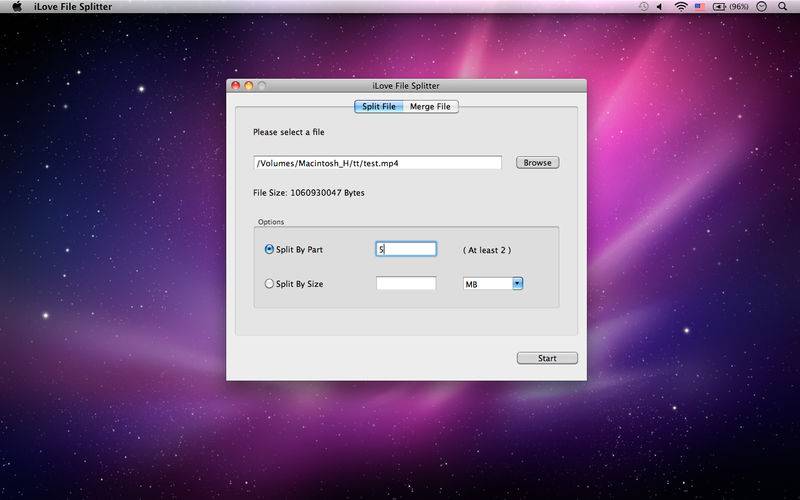Click the file path text field

tap(377, 162)
